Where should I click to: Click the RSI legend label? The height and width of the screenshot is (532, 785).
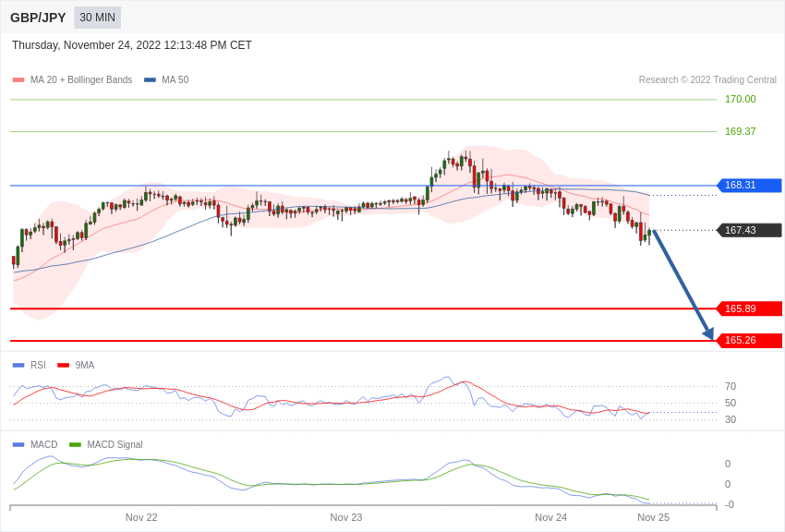[x=38, y=366]
